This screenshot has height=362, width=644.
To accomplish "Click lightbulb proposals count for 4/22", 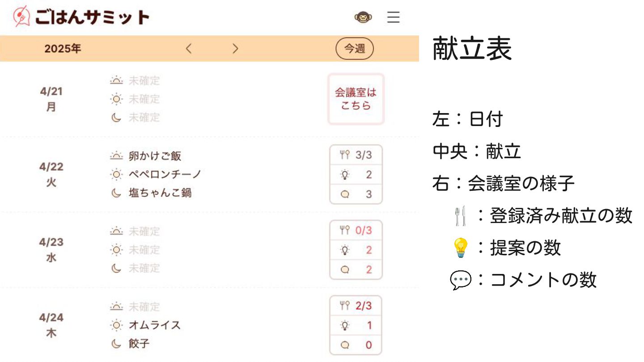I will pyautogui.click(x=356, y=175).
